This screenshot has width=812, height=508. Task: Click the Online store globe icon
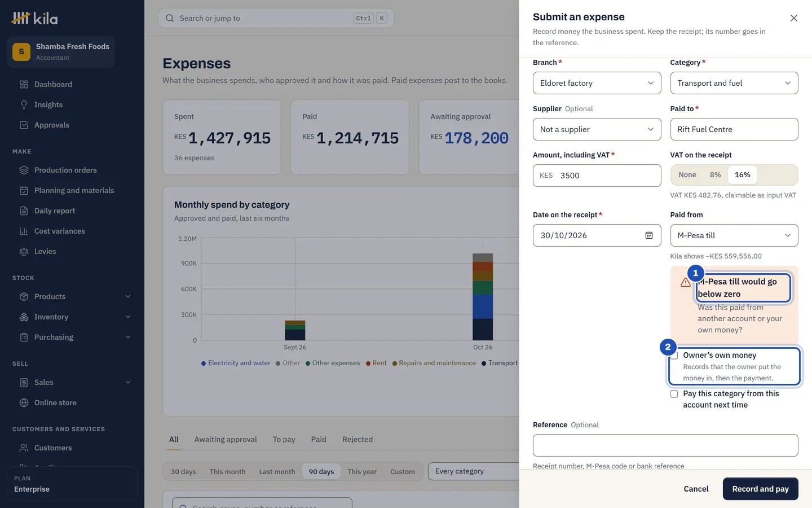(x=24, y=403)
